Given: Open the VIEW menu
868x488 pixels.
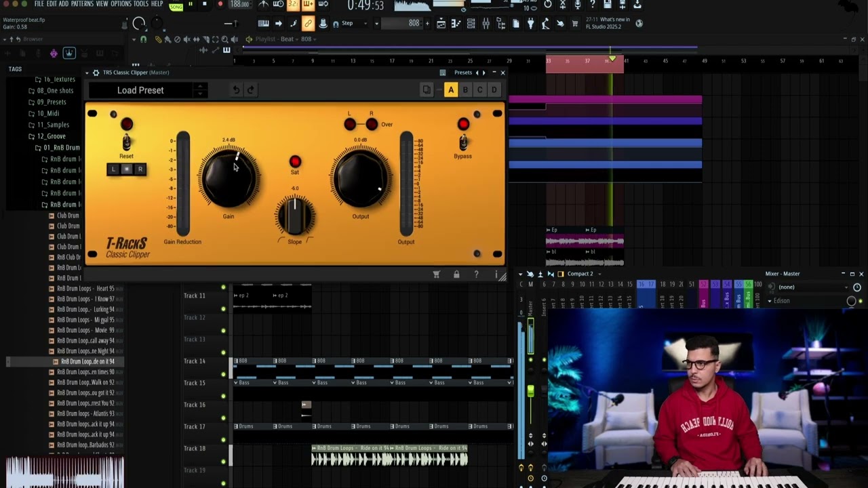Looking at the screenshot, I should 102,4.
